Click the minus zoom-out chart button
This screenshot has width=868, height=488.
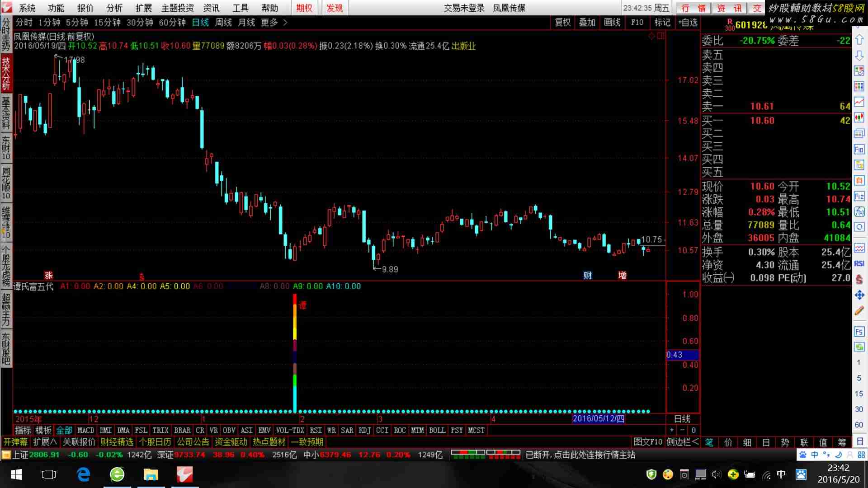(x=682, y=430)
